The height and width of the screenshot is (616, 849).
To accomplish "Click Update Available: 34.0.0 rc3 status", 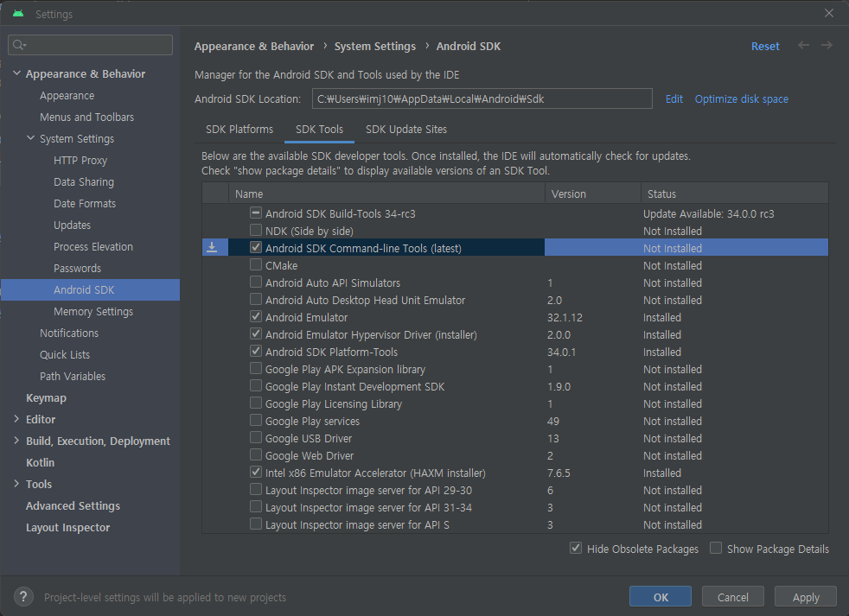I will point(708,213).
